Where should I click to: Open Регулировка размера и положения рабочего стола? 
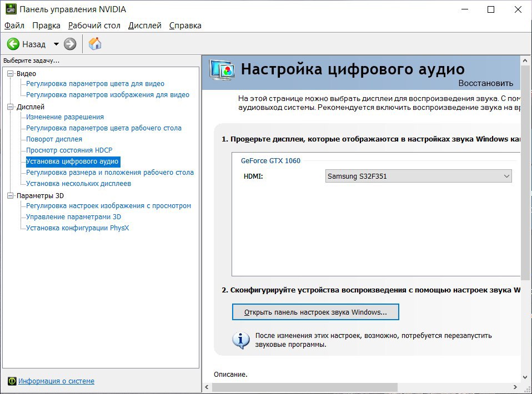(x=110, y=173)
